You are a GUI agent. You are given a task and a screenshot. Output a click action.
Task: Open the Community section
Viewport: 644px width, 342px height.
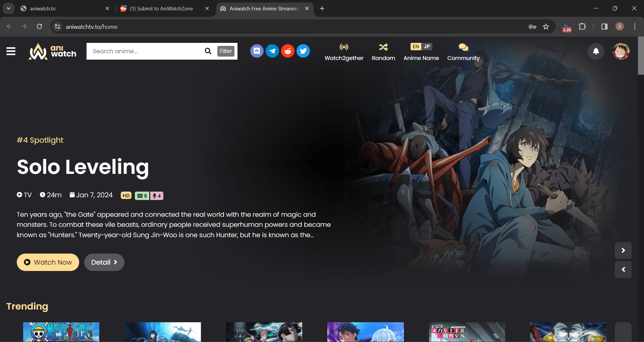click(x=463, y=52)
